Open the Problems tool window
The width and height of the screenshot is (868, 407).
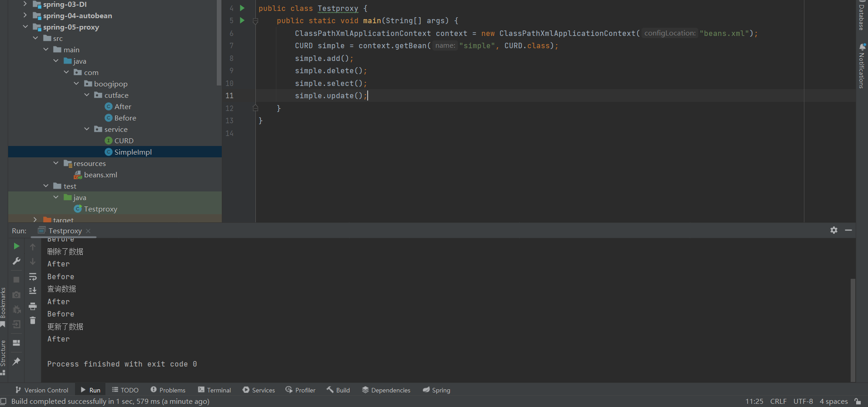pyautogui.click(x=168, y=390)
